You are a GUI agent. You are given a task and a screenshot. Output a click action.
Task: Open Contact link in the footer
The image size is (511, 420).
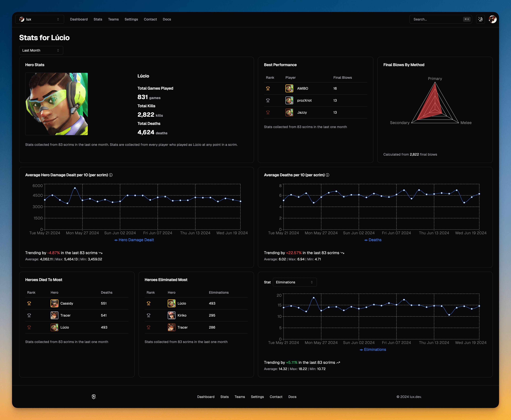click(x=276, y=397)
